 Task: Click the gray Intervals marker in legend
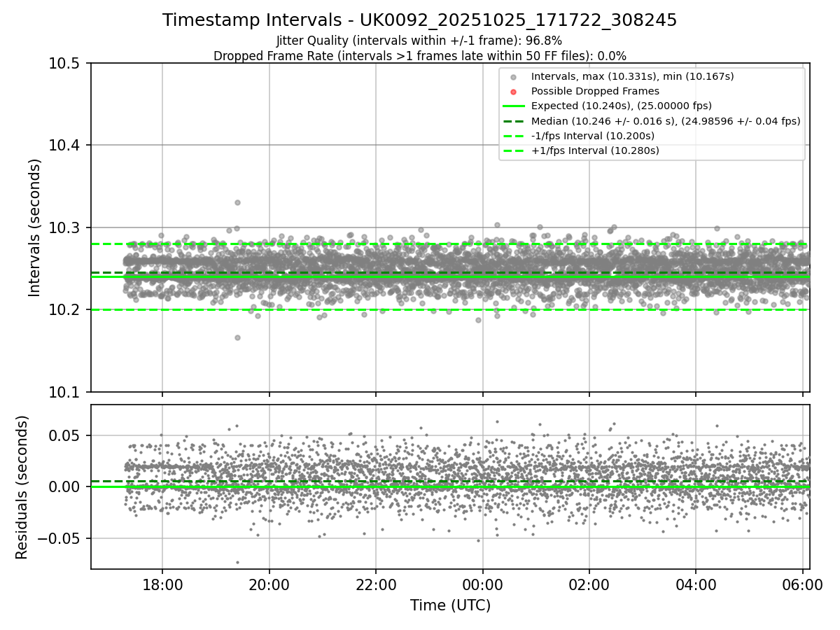pos(513,77)
